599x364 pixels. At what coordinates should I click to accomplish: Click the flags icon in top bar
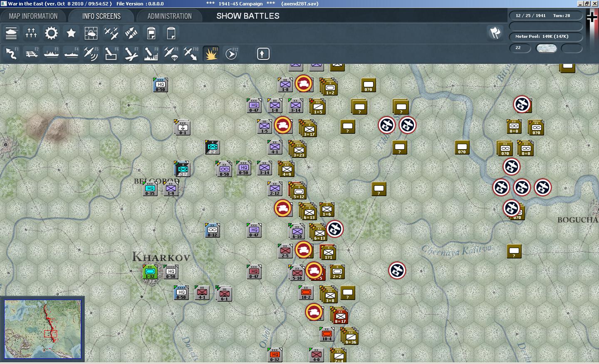[495, 33]
